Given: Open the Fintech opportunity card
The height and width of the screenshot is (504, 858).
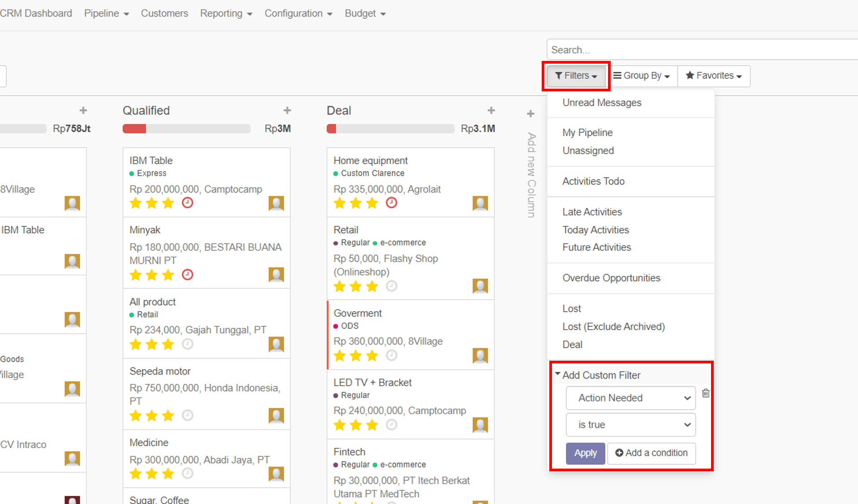Looking at the screenshot, I should click(410, 471).
